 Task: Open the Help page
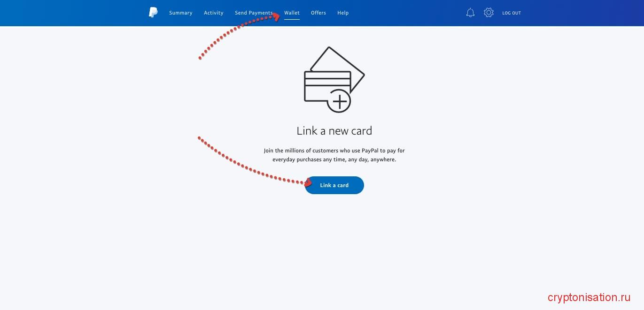tap(343, 13)
